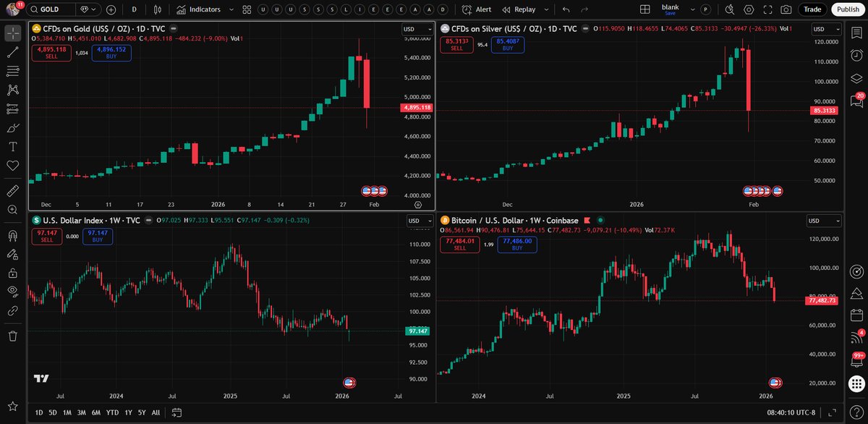Image resolution: width=868 pixels, height=424 pixels.
Task: Take a chart snapshot with the camera icon
Action: pyautogui.click(x=786, y=9)
